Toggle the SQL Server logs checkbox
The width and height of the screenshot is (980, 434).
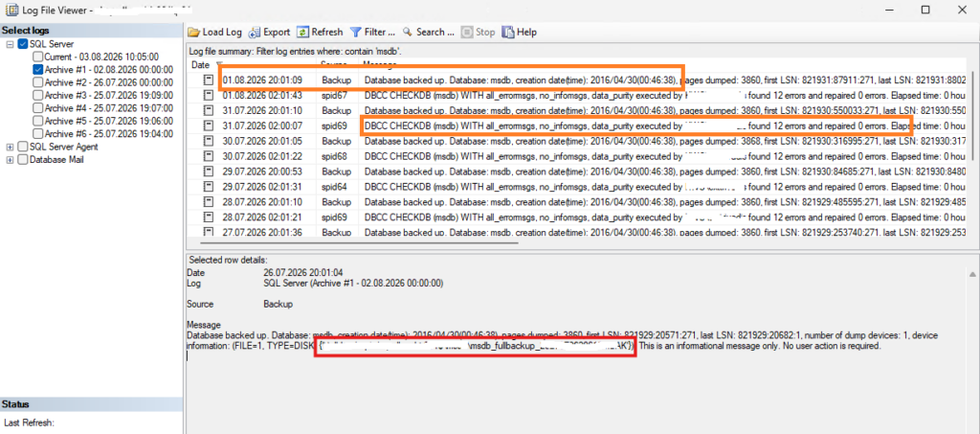click(23, 44)
